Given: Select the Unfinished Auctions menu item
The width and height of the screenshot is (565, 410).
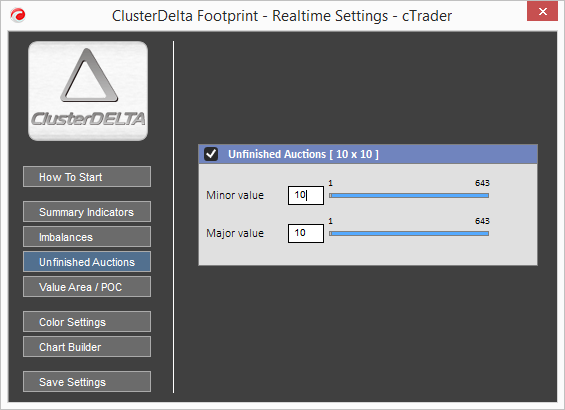Looking at the screenshot, I should [x=87, y=262].
